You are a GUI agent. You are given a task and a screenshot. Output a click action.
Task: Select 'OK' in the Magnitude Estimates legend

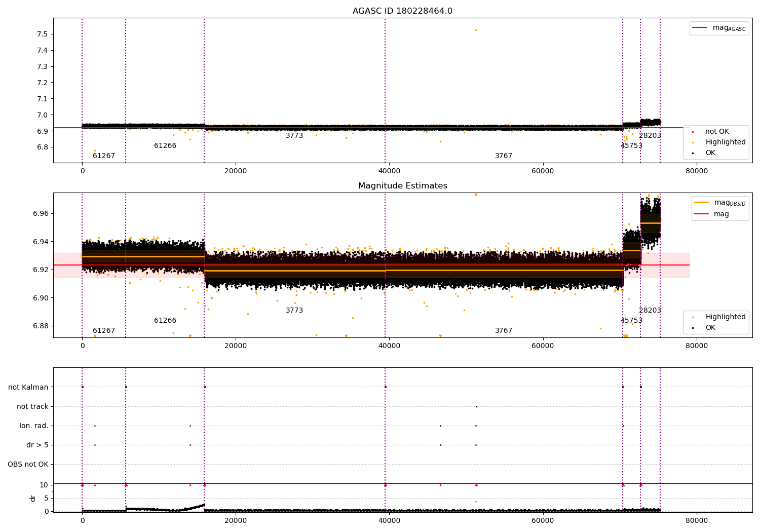tap(710, 328)
